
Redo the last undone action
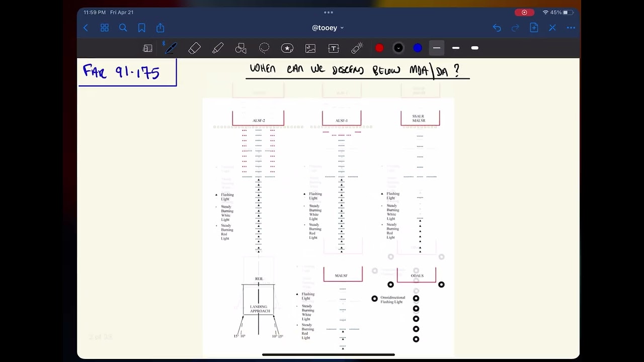point(515,28)
